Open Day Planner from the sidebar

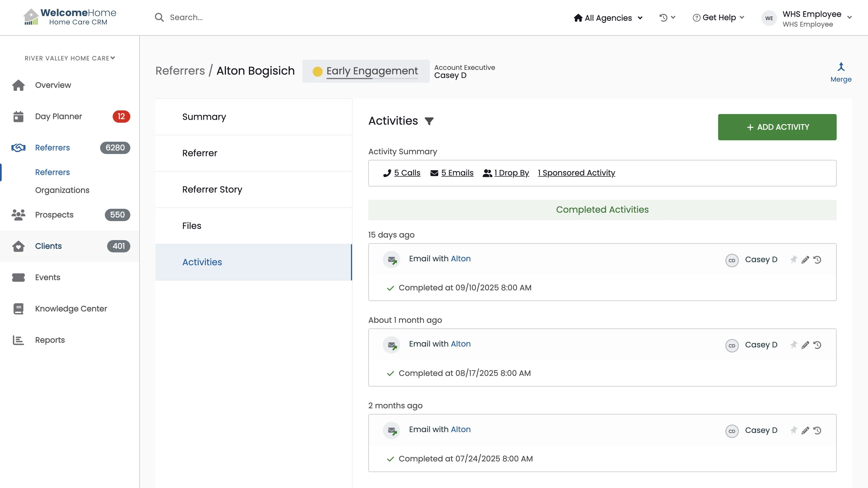pyautogui.click(x=58, y=117)
